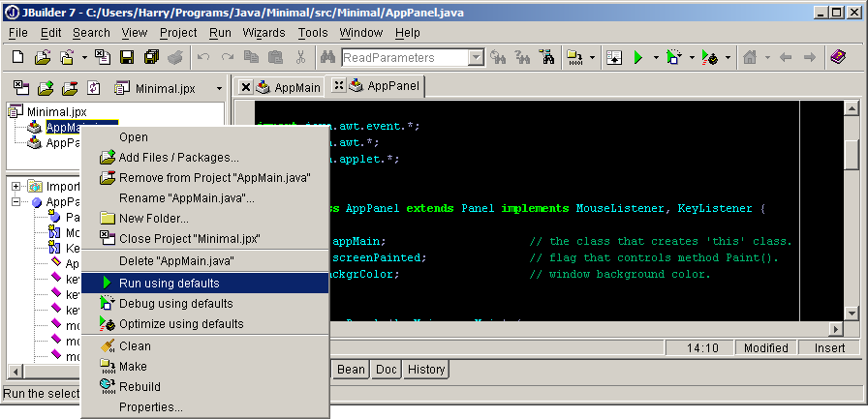Open the Minimal.jpx project selector dropdown

pyautogui.click(x=219, y=88)
